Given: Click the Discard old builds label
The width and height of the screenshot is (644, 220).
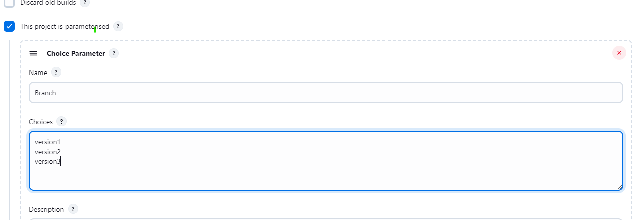Looking at the screenshot, I should [x=48, y=3].
